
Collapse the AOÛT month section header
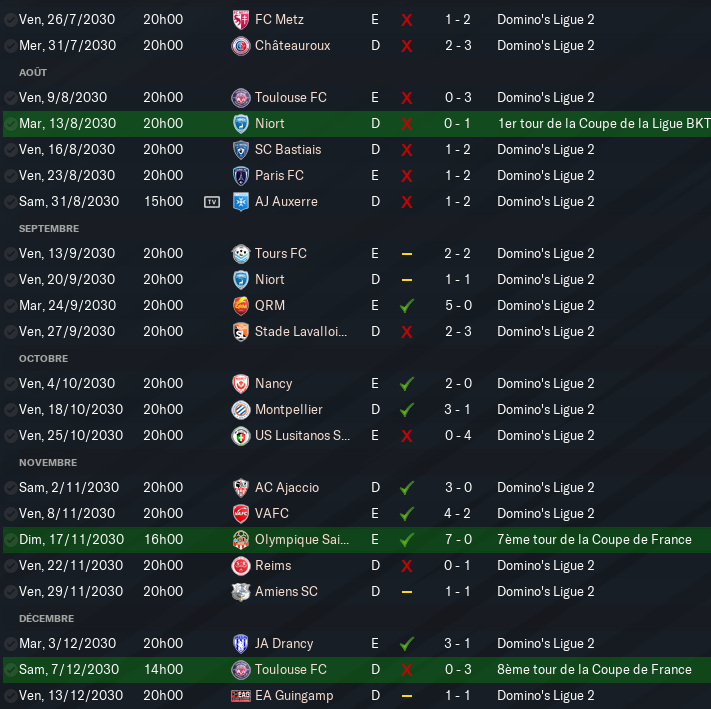point(33,73)
